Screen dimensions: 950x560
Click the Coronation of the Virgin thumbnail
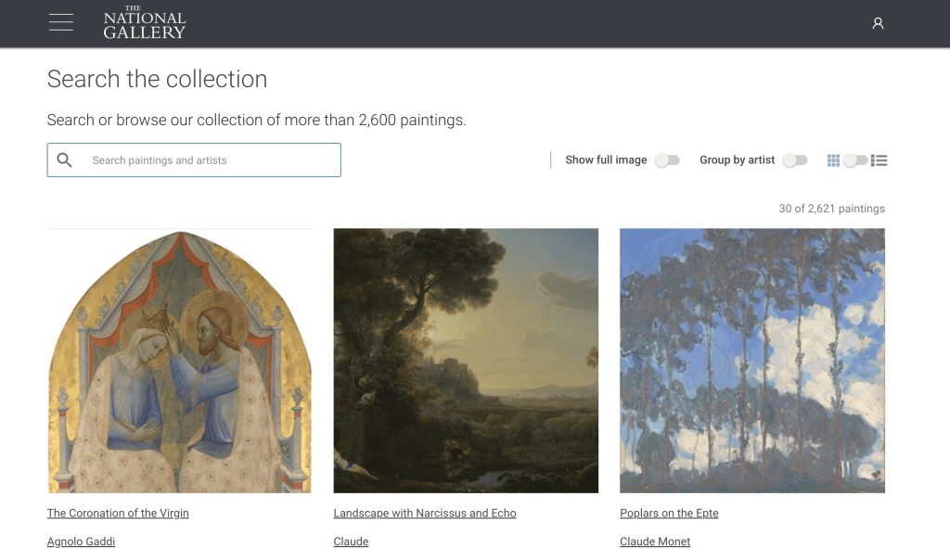179,362
